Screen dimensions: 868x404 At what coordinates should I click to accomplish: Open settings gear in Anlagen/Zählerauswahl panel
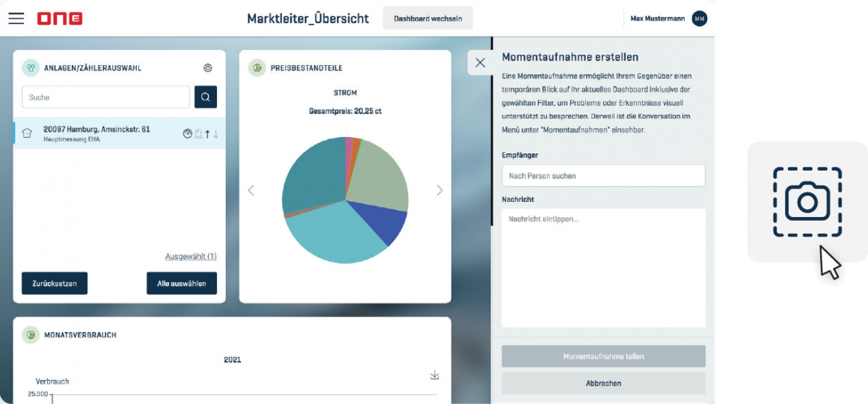point(208,68)
